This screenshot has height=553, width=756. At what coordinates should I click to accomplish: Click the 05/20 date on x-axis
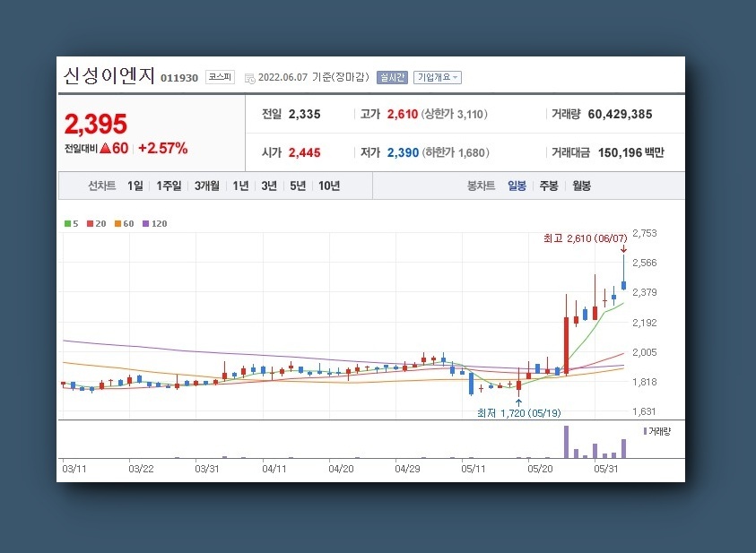pos(540,469)
